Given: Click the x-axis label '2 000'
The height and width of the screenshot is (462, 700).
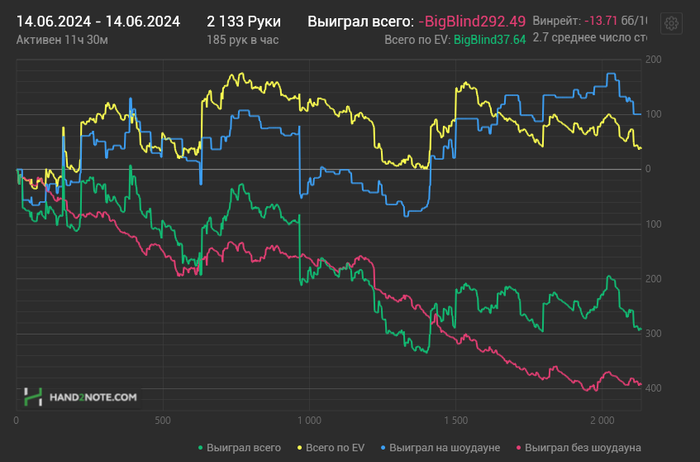Looking at the screenshot, I should pyautogui.click(x=602, y=420).
